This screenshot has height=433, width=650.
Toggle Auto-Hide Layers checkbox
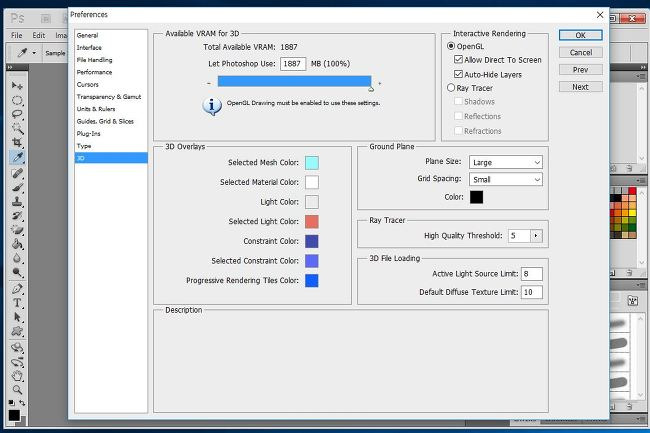point(458,74)
